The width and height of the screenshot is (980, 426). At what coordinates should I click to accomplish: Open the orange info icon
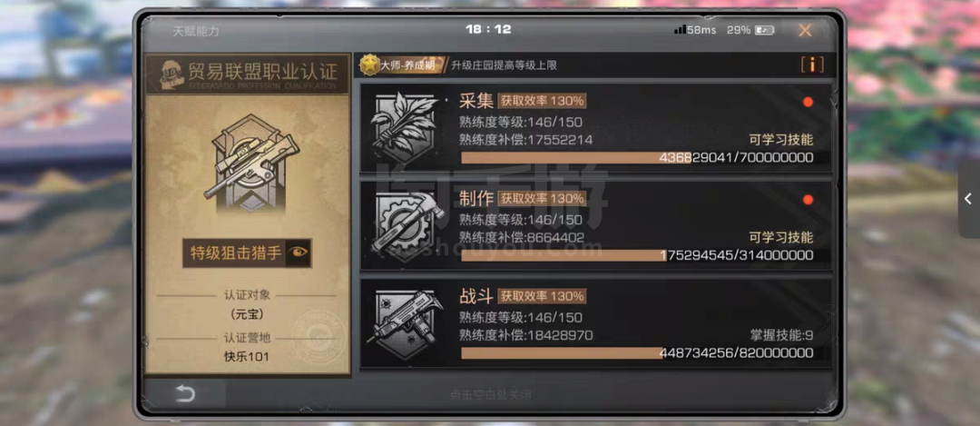coord(812,64)
